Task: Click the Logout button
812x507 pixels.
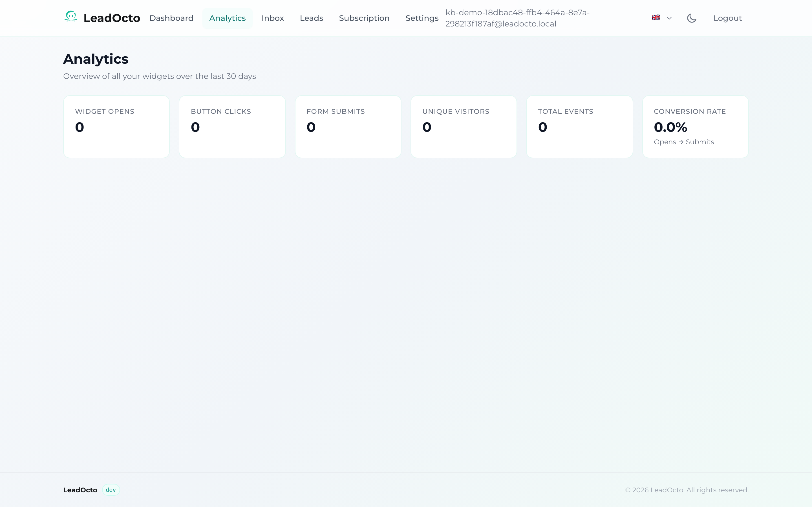Action: tap(727, 18)
